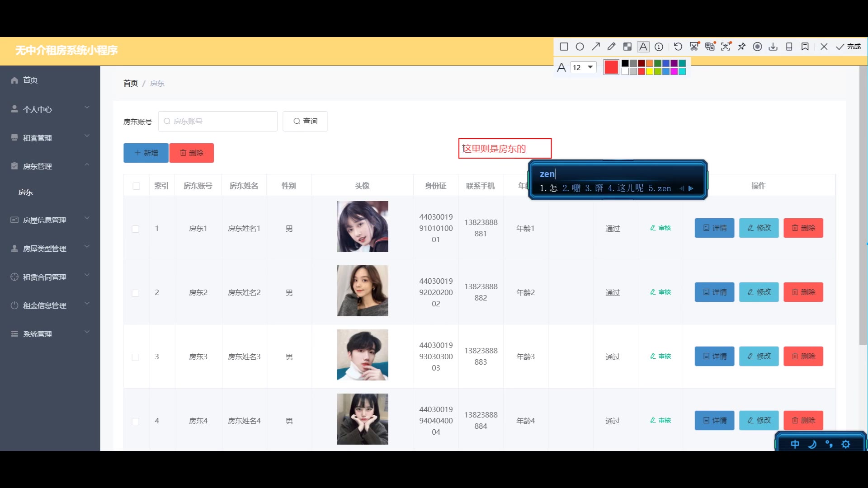Click 查询 search button
Viewport: 868px width, 488px height.
[305, 121]
